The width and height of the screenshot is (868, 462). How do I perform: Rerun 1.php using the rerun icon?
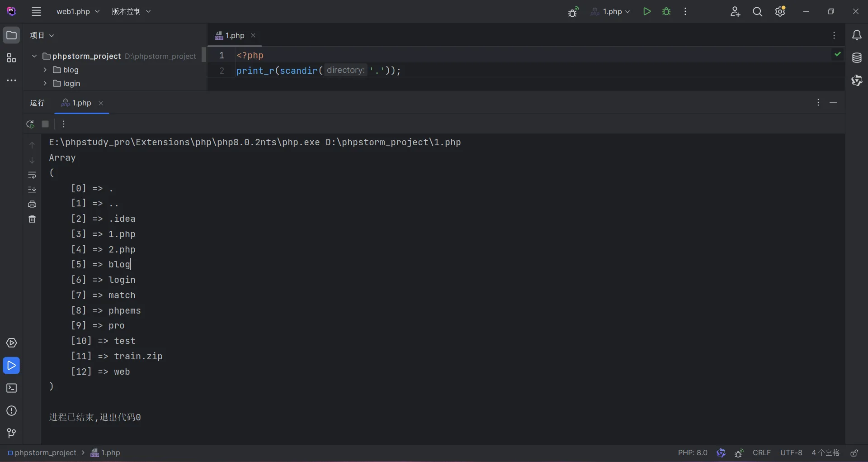(30, 124)
